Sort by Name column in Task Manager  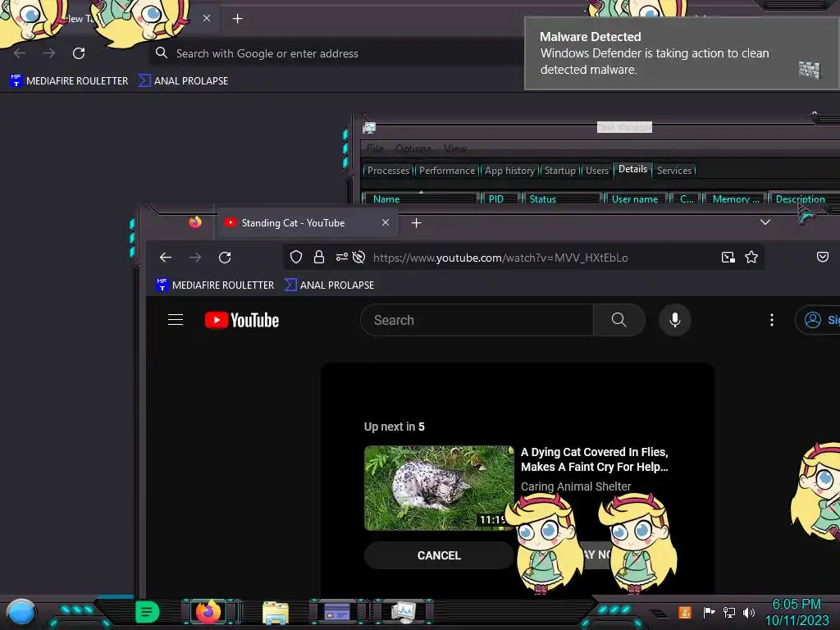[419, 199]
